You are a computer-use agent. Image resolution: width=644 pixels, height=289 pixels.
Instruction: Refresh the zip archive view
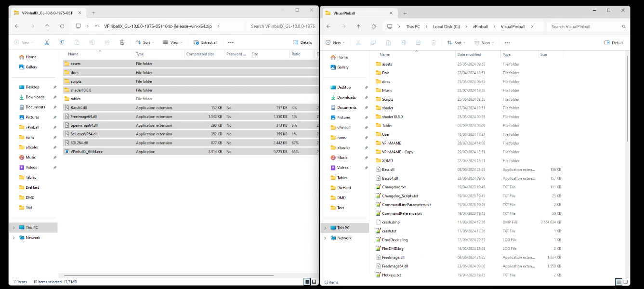[x=62, y=26]
